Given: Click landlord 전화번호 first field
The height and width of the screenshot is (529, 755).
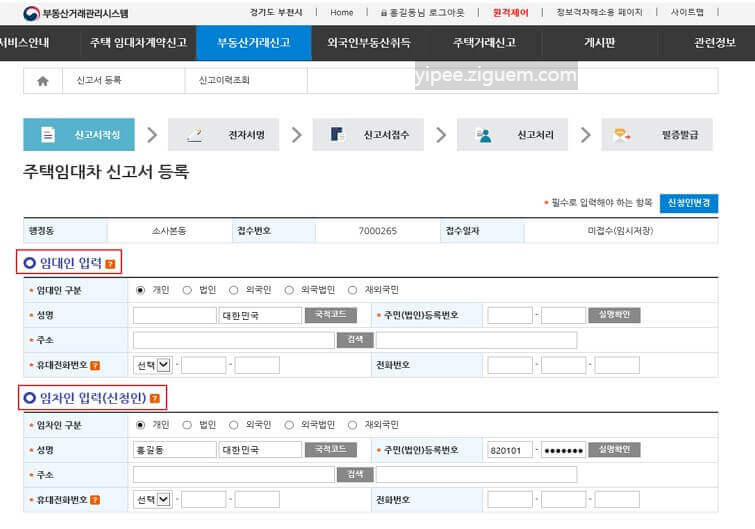Looking at the screenshot, I should coord(510,365).
